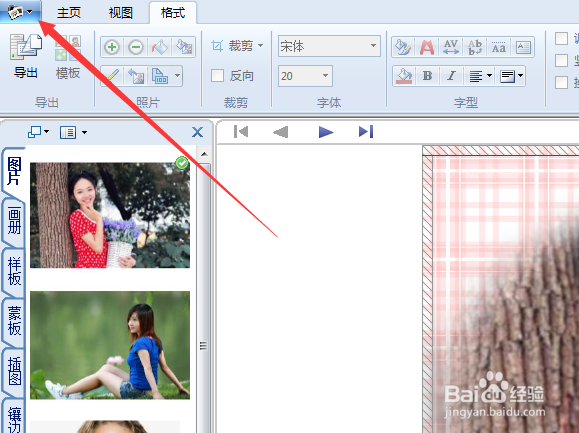Tick the bottom checkbox at ribbon's right edge
Viewport: 579px width, 433px height.
[561, 82]
